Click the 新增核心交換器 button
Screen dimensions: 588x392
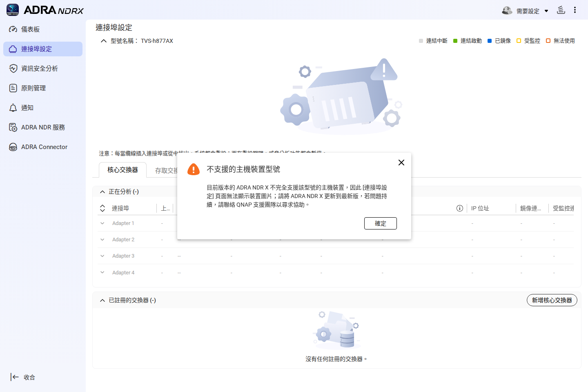point(552,300)
